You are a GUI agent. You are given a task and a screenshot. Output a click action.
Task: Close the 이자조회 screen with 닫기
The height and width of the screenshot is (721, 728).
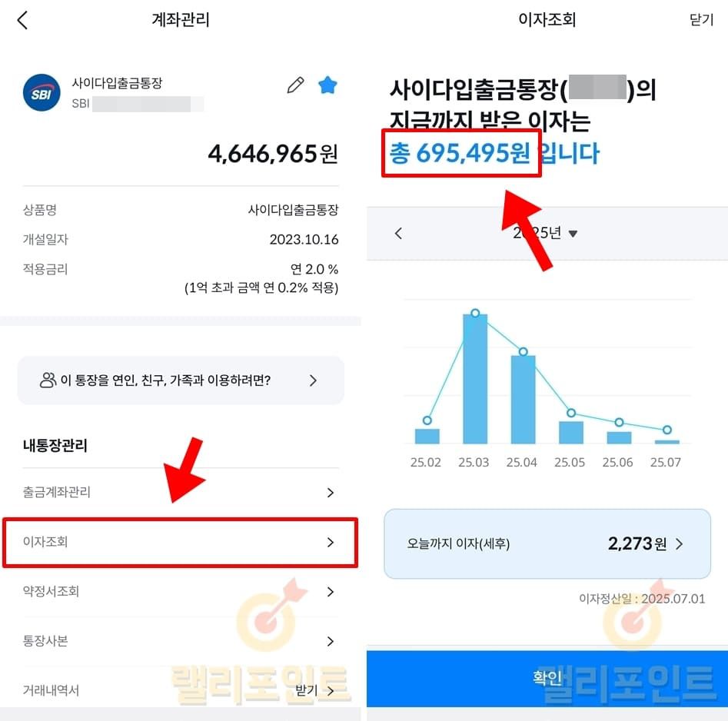pyautogui.click(x=701, y=20)
